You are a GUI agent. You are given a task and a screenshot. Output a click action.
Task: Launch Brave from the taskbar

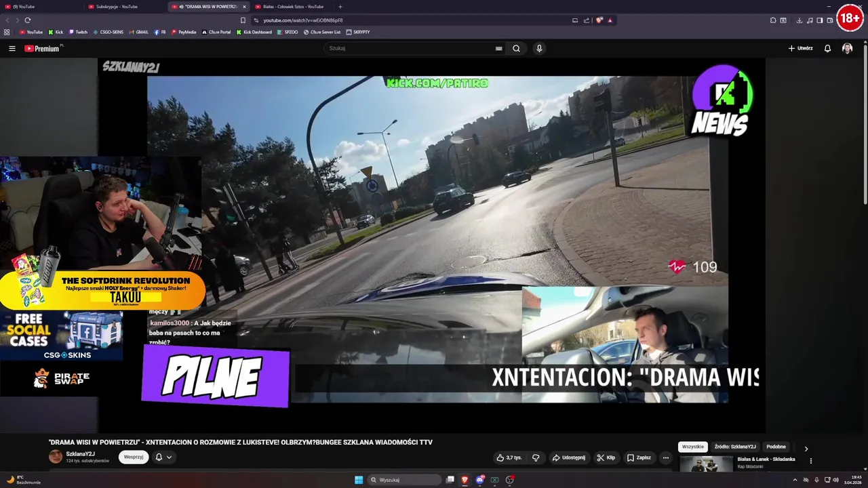465,480
